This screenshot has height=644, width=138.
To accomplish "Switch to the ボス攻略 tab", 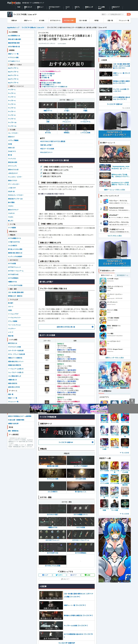I will (x=42, y=21).
